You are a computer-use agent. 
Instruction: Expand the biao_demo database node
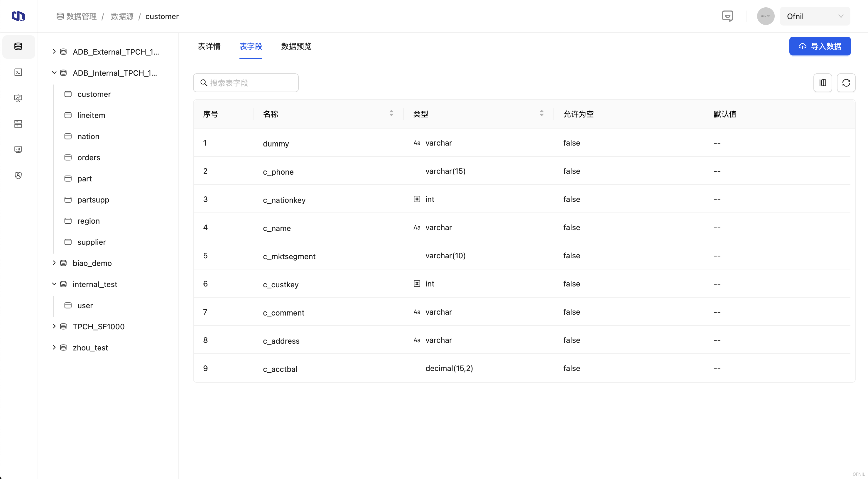click(54, 263)
